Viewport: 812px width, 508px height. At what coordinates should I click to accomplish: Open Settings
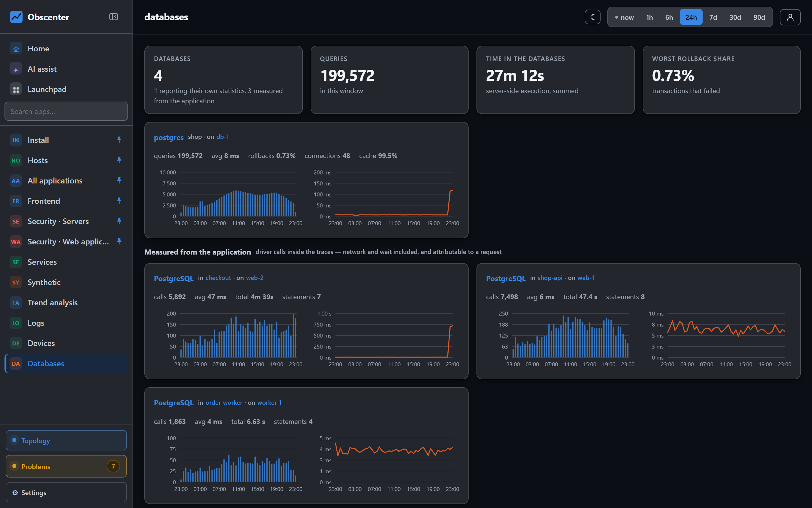point(66,492)
